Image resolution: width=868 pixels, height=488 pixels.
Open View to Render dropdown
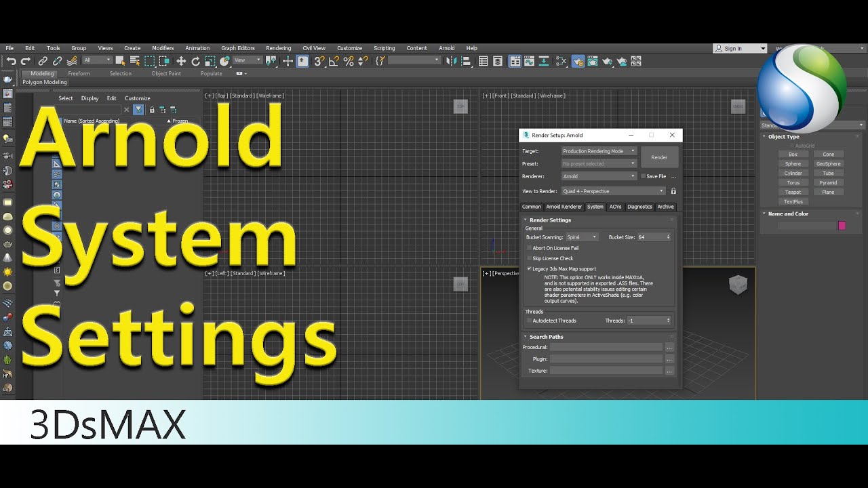[x=614, y=191]
